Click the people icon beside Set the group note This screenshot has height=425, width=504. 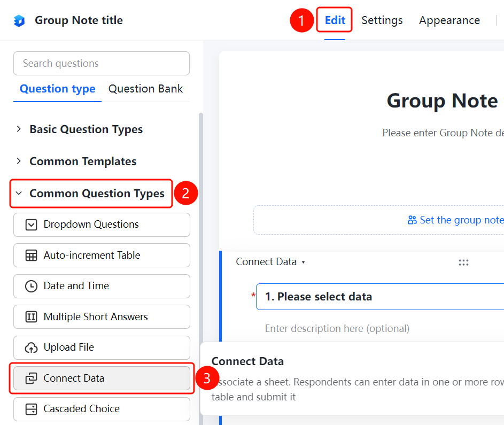click(x=412, y=220)
